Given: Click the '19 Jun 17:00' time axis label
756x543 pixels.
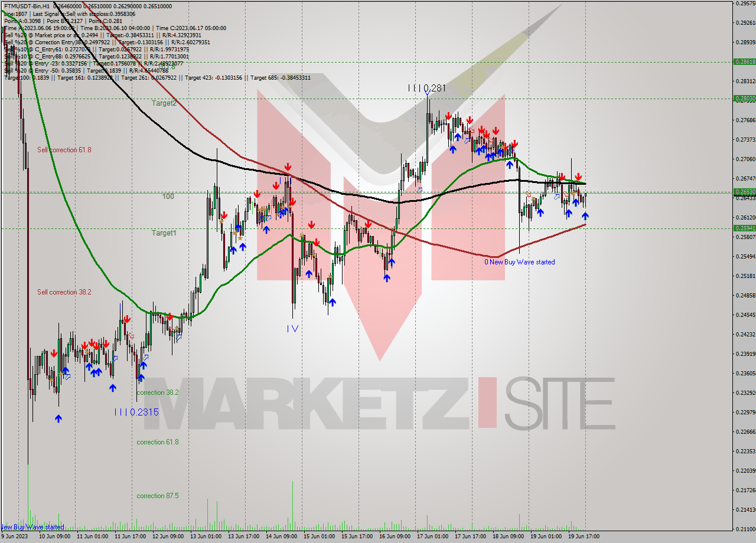Looking at the screenshot, I should (585, 537).
